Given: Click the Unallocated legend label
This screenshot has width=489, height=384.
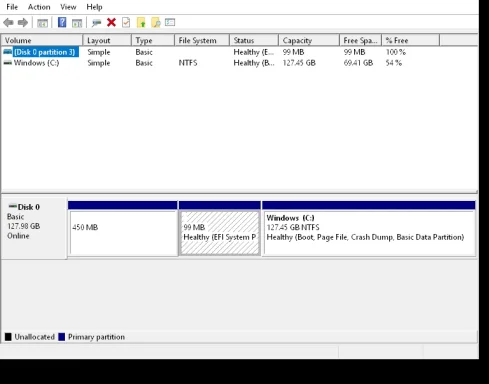Looking at the screenshot, I should pos(34,337).
